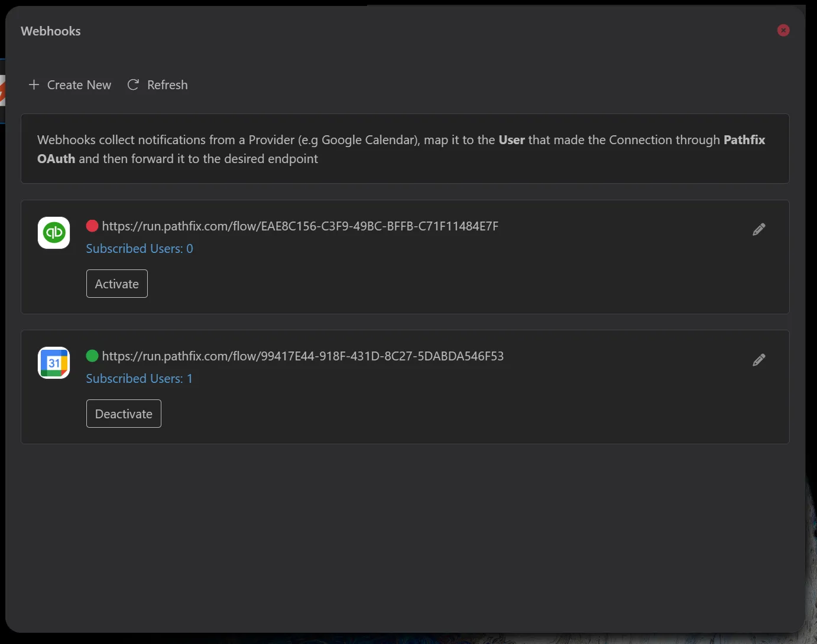Image resolution: width=817 pixels, height=644 pixels.
Task: Click the Create New label
Action: pos(79,85)
